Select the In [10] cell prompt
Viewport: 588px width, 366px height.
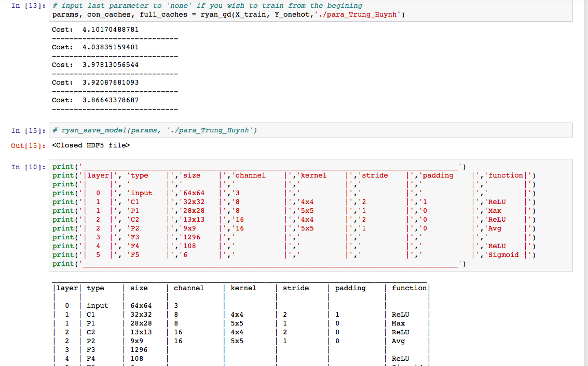28,167
